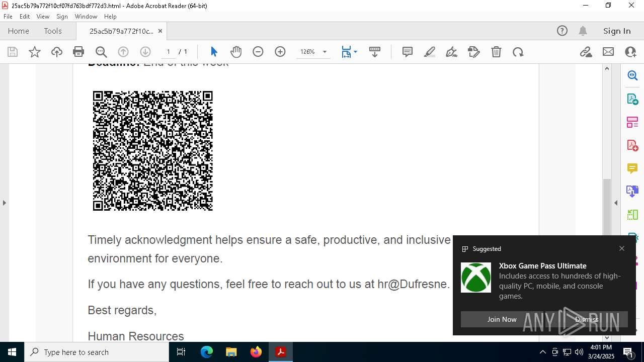Open Create PDF tool in right pane

632,145
